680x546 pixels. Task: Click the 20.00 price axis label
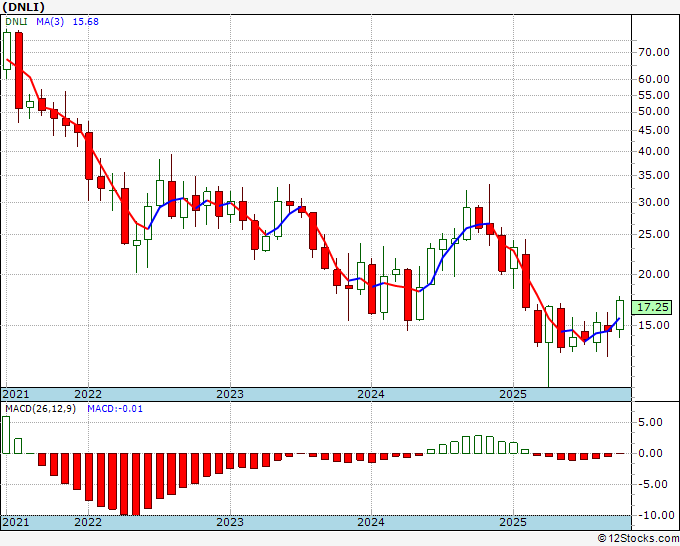(x=654, y=274)
